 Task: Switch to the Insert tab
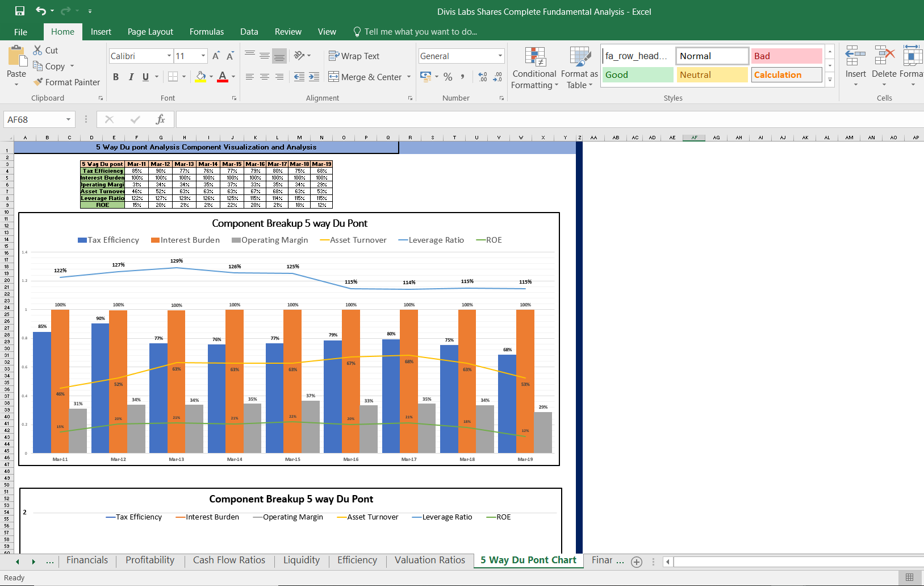coord(101,32)
